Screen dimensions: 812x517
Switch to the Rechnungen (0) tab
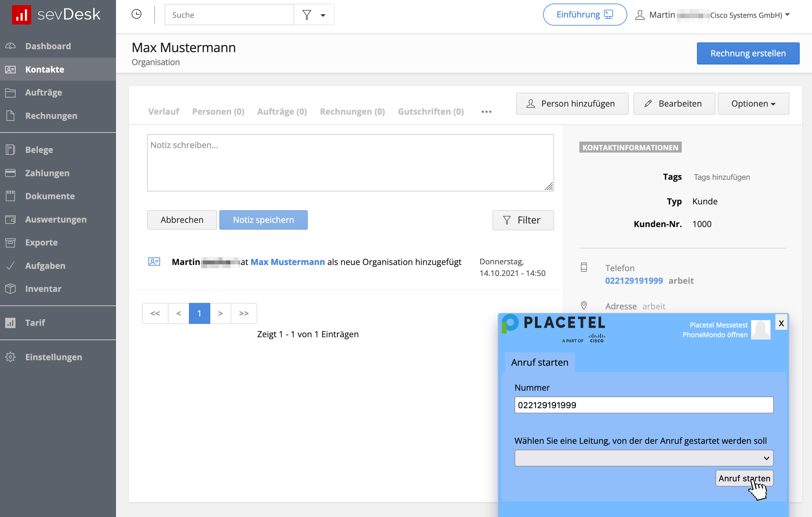click(353, 111)
